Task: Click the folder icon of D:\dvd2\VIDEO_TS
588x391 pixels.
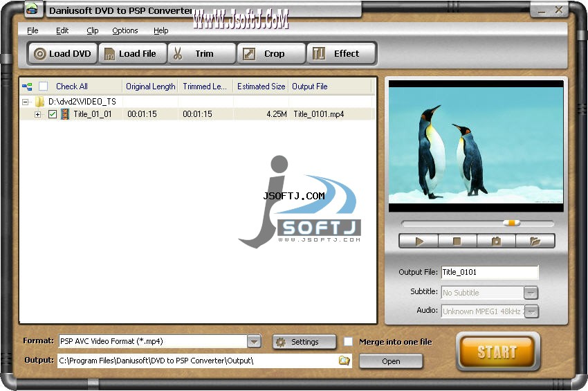Action: tap(39, 101)
